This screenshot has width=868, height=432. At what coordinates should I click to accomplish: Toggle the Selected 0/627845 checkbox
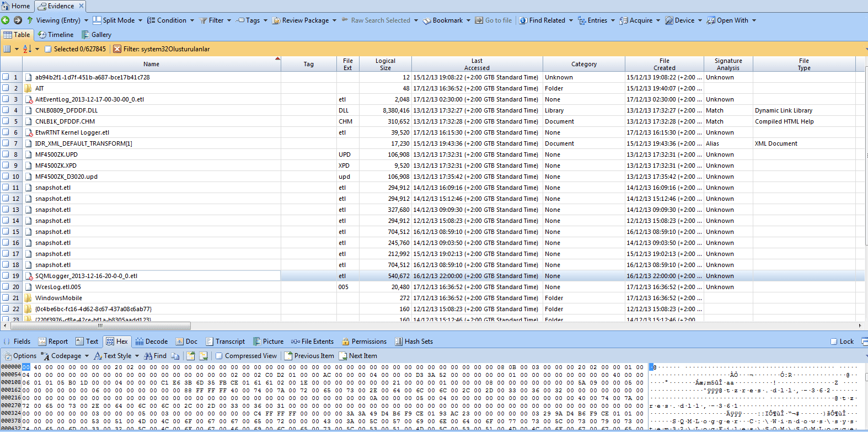48,49
